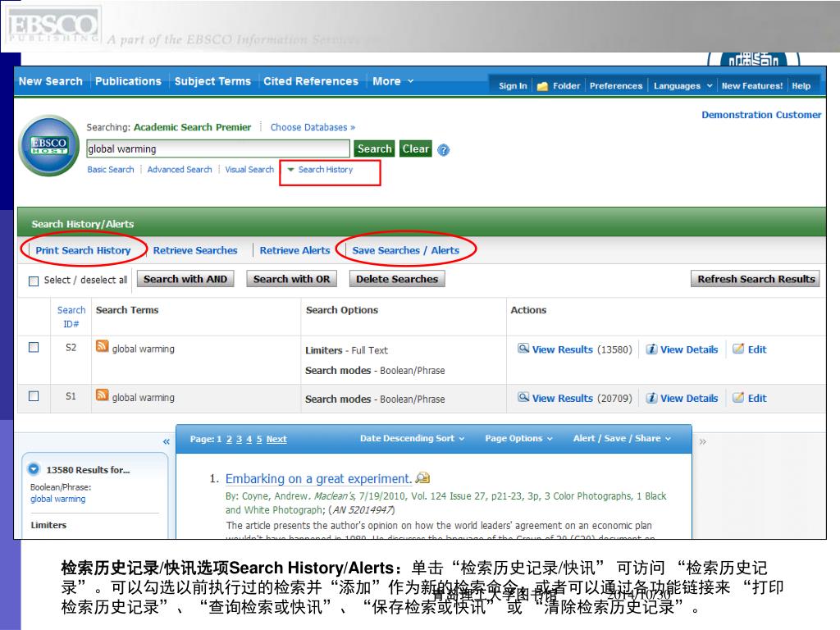Click Next page link
This screenshot has width=840, height=630.
(276, 440)
